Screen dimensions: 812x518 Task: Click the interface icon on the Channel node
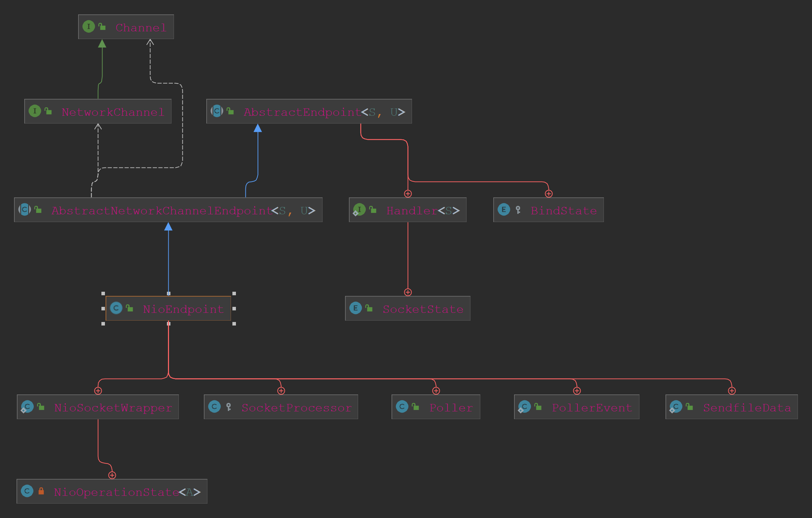[x=88, y=26]
